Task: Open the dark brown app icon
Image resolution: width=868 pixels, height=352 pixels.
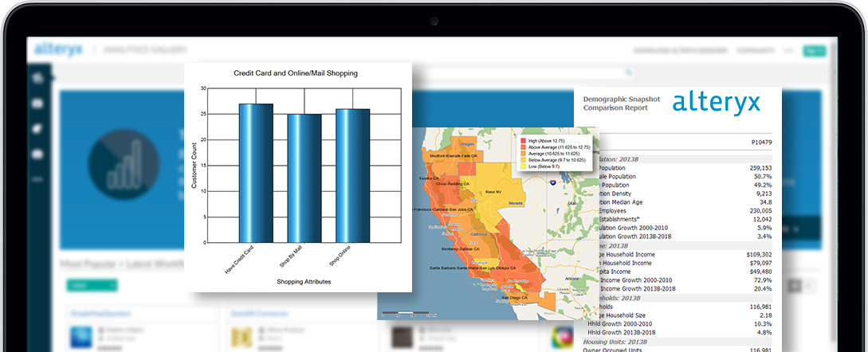Action: [x=403, y=337]
